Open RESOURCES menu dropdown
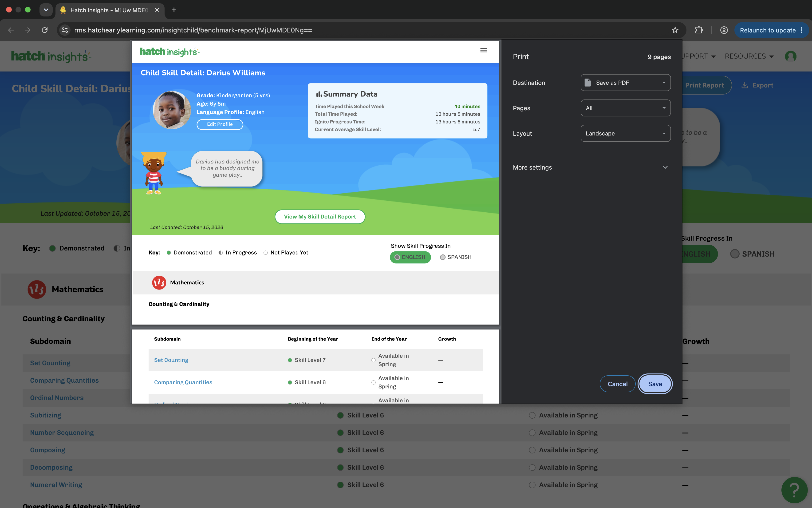Image resolution: width=812 pixels, height=508 pixels. (749, 56)
